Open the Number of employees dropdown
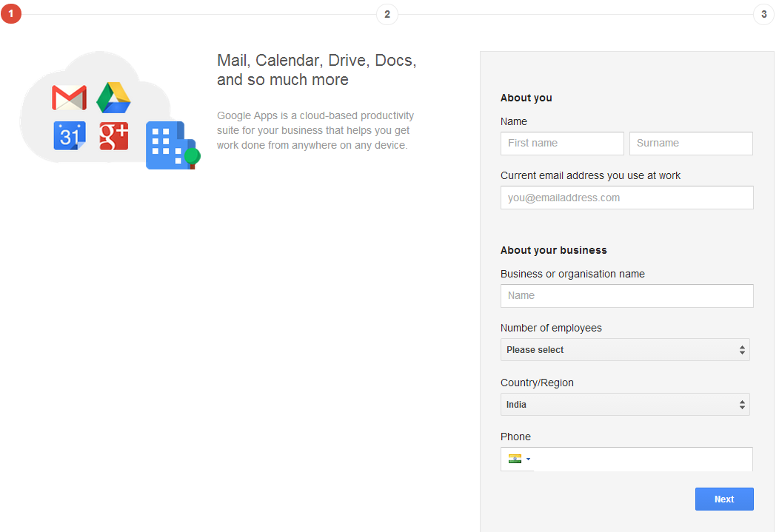 [625, 349]
